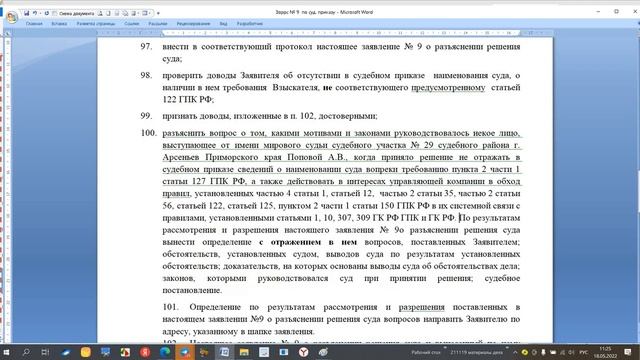Open the yellow app icon on taskbar
The height and width of the screenshot is (360, 640).
tap(85, 352)
